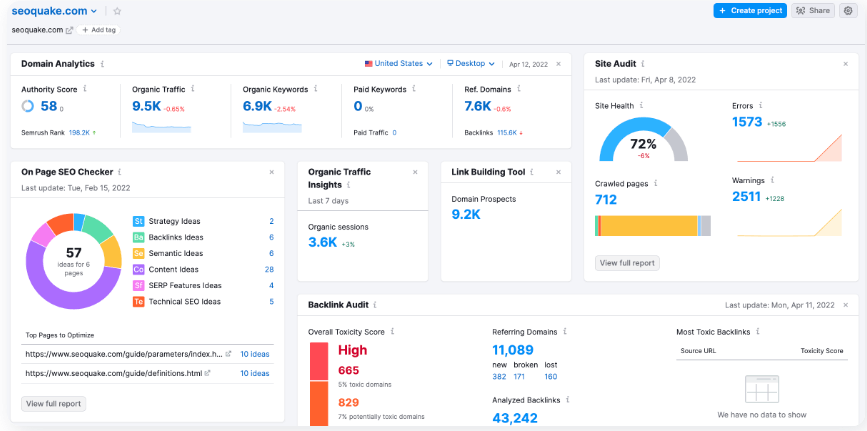Open 10 ideas link for parameters/index page
867x431 pixels.
click(254, 354)
